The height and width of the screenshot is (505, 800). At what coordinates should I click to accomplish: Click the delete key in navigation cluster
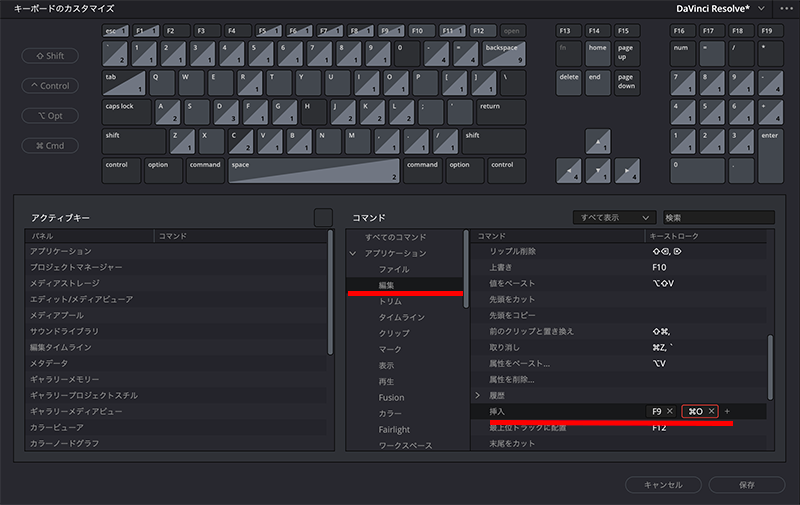(568, 83)
